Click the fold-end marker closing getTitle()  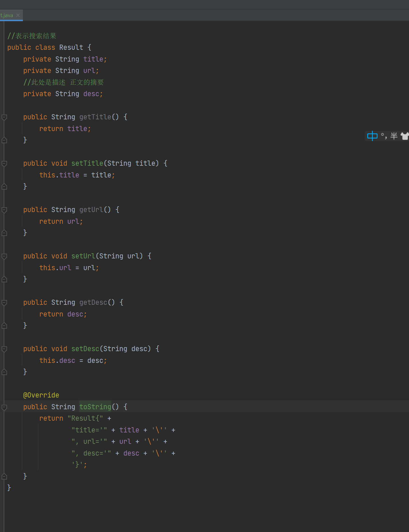[x=4, y=140]
